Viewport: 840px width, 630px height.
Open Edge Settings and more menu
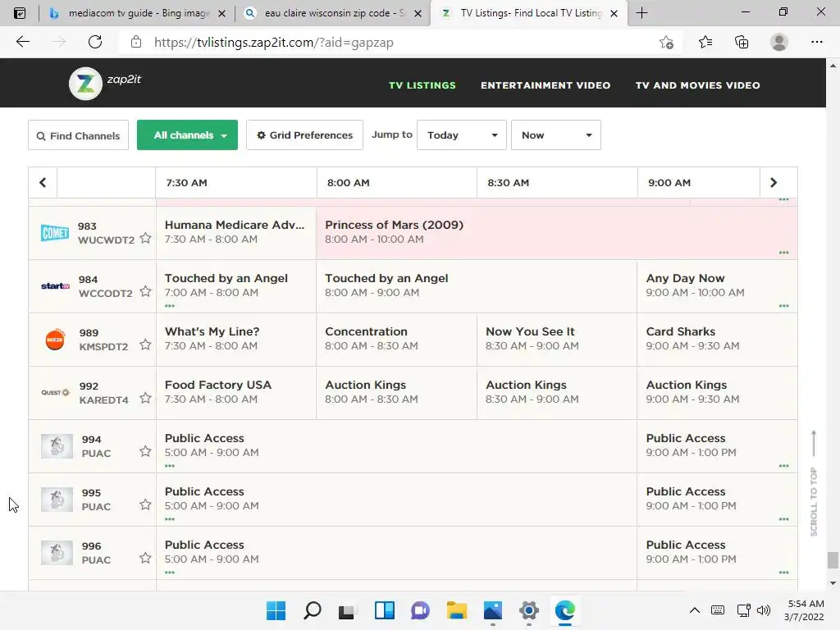click(x=816, y=42)
